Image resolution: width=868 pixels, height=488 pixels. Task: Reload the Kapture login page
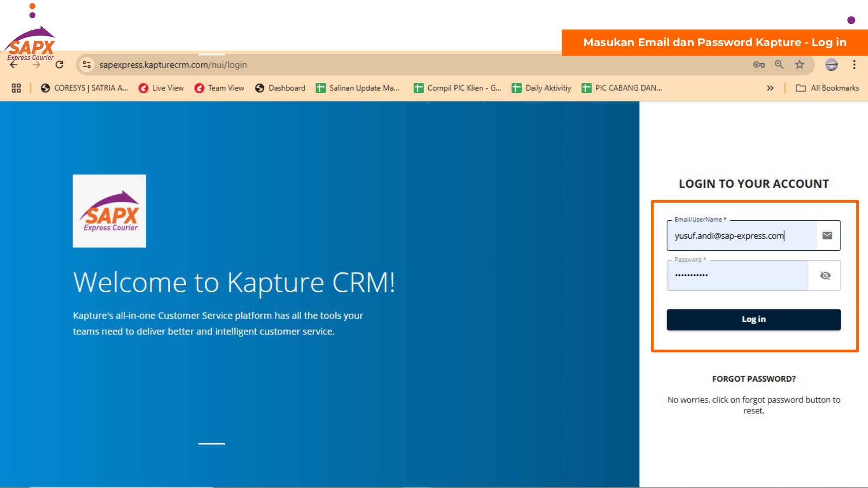coord(59,65)
